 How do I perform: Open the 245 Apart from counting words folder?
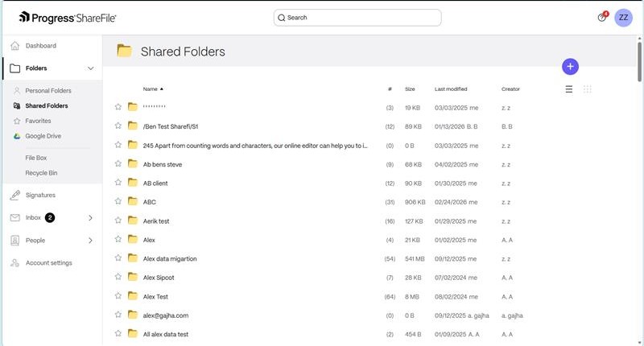click(255, 146)
